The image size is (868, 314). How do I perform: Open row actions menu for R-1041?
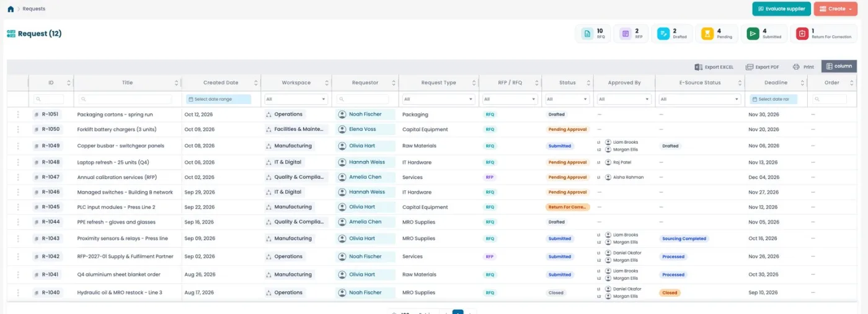tap(18, 274)
